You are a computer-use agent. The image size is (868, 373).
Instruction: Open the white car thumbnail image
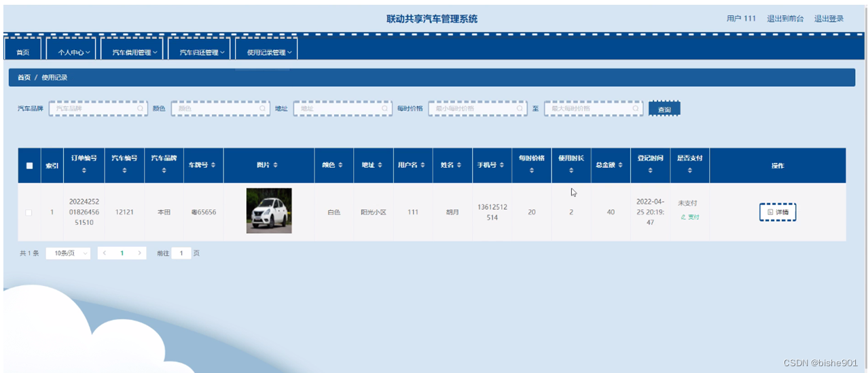point(269,211)
